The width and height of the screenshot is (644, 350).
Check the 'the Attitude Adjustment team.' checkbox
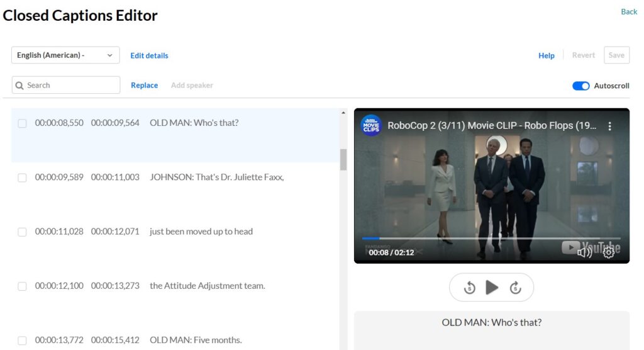coord(22,286)
